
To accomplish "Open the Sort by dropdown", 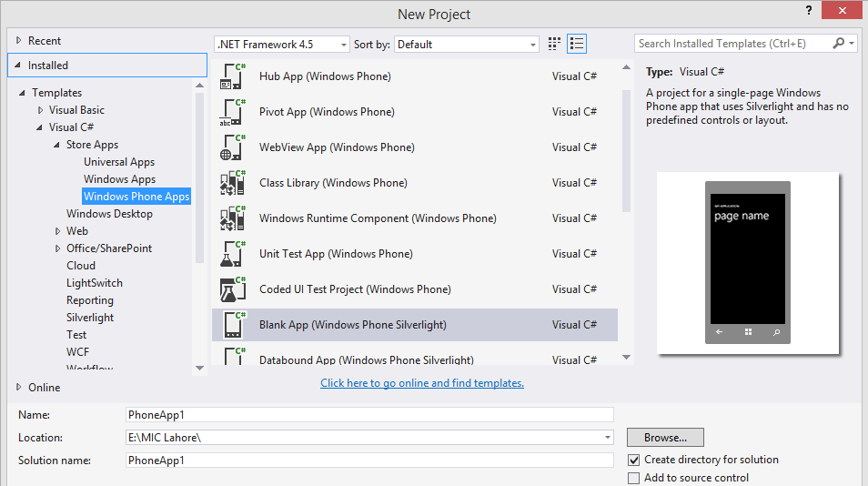I will tap(467, 44).
